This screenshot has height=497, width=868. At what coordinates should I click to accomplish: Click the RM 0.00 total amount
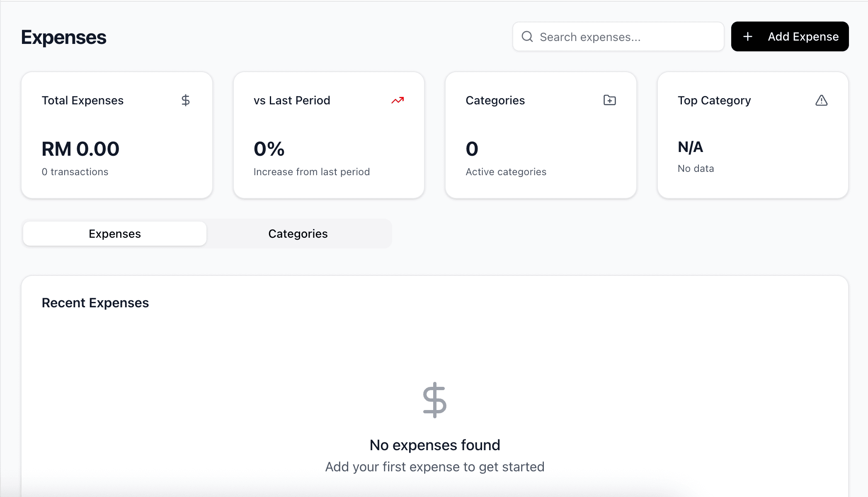pos(80,149)
